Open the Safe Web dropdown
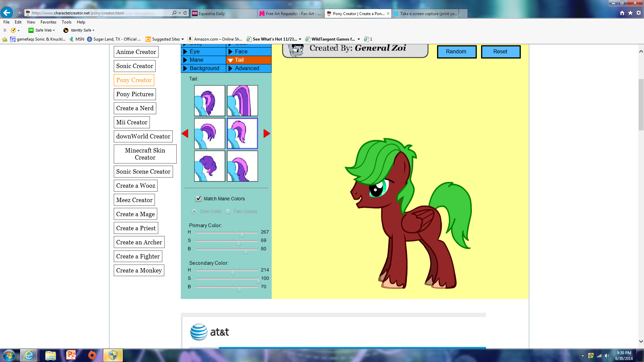This screenshot has width=644, height=362. point(54,30)
